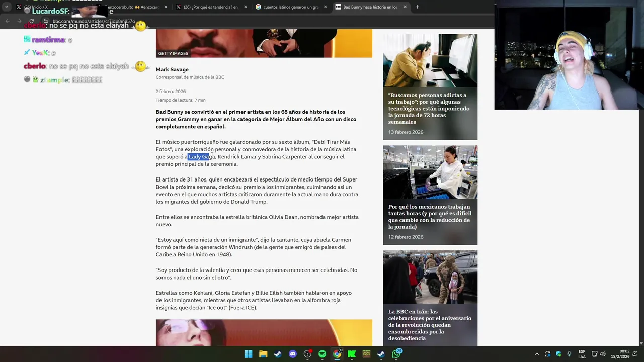Image resolution: width=644 pixels, height=362 pixels.
Task: Click thumbnail of factory worker in white coat
Action: 430,172
